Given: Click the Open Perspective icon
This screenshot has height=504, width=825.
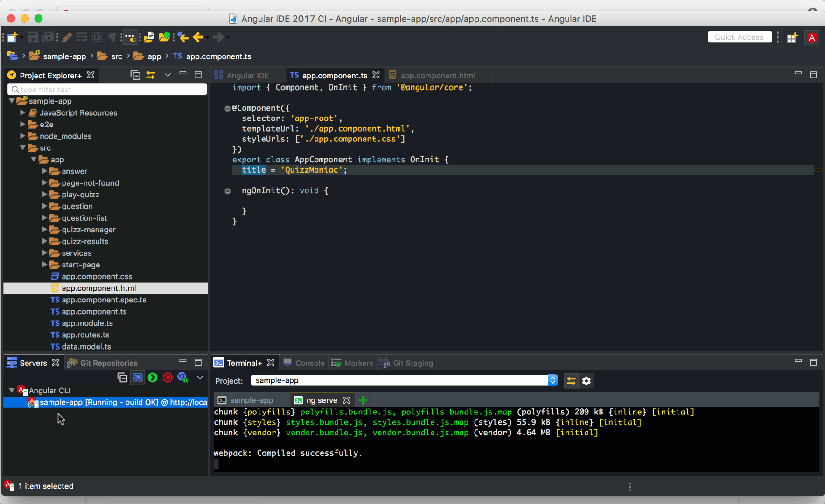Looking at the screenshot, I should pyautogui.click(x=792, y=38).
